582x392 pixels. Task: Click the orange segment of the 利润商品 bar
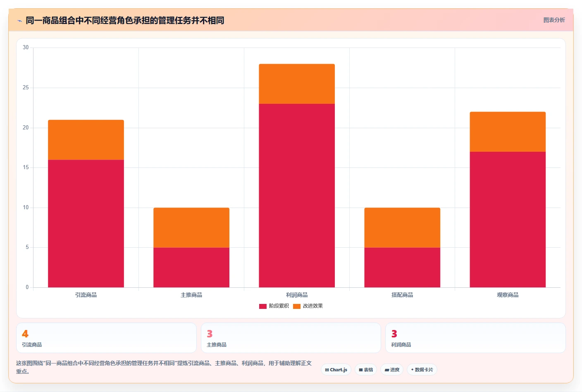[297, 84]
